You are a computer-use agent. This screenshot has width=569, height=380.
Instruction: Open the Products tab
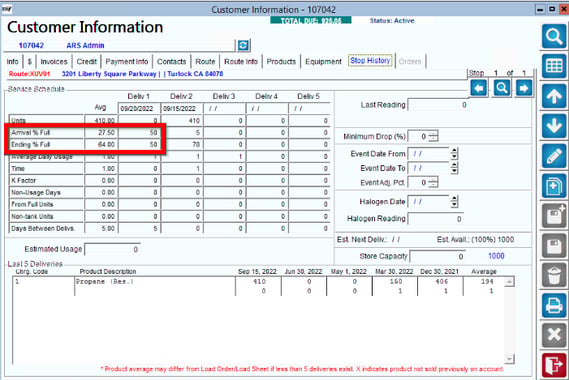pos(281,61)
